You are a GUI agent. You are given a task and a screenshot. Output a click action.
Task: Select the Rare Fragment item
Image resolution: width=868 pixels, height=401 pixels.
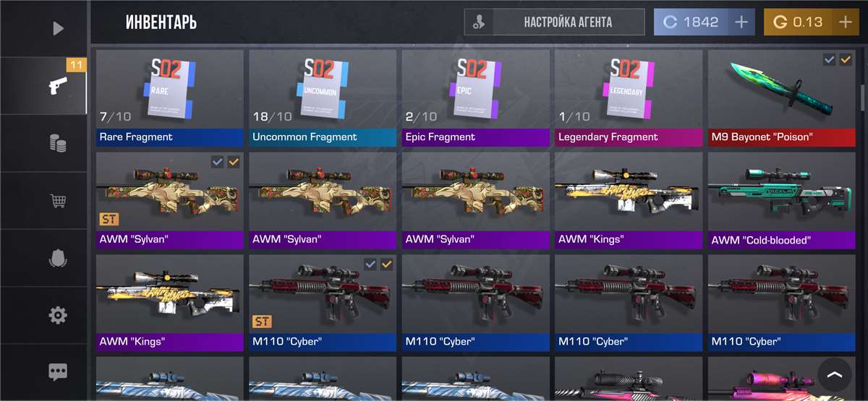point(170,98)
